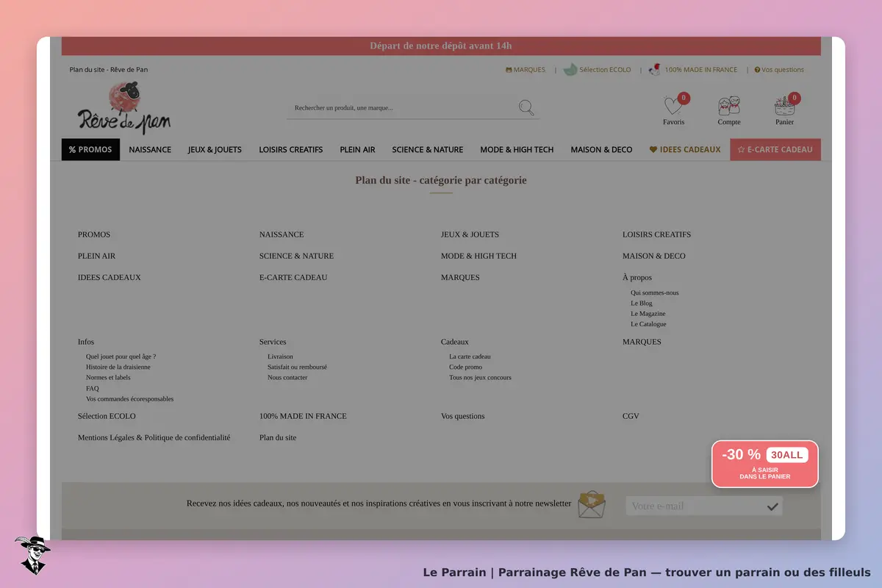Open the Le Catalogue link
Viewport: 882px width, 588px height.
648,324
